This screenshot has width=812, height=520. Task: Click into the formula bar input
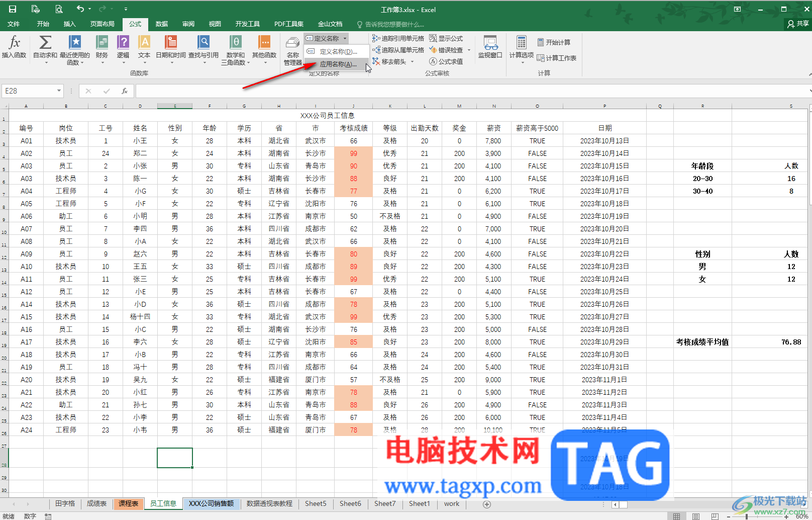pos(471,91)
